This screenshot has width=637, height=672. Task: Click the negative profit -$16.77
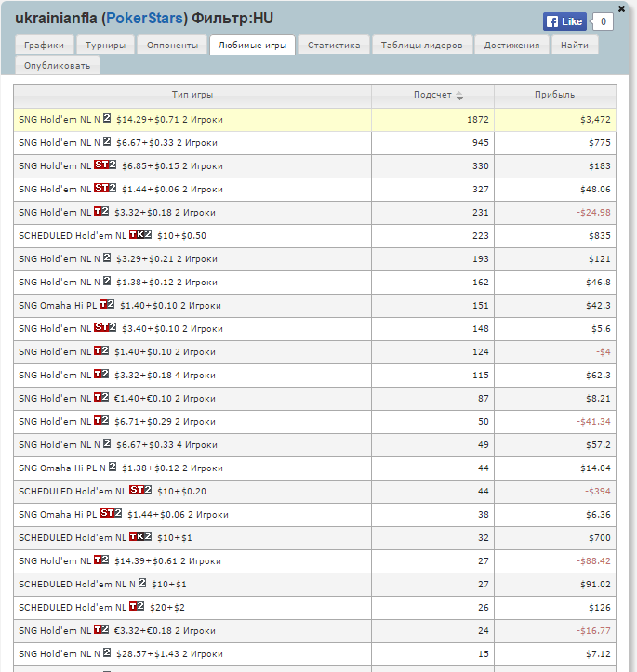coord(593,631)
